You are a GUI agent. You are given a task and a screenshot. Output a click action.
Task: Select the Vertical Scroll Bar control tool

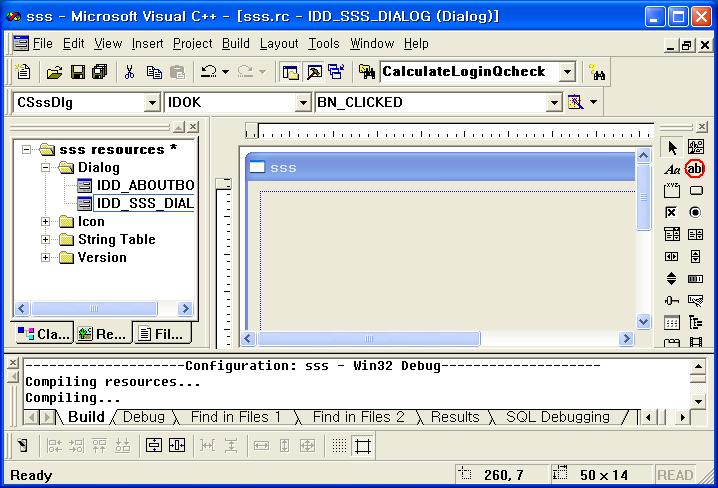pos(696,256)
